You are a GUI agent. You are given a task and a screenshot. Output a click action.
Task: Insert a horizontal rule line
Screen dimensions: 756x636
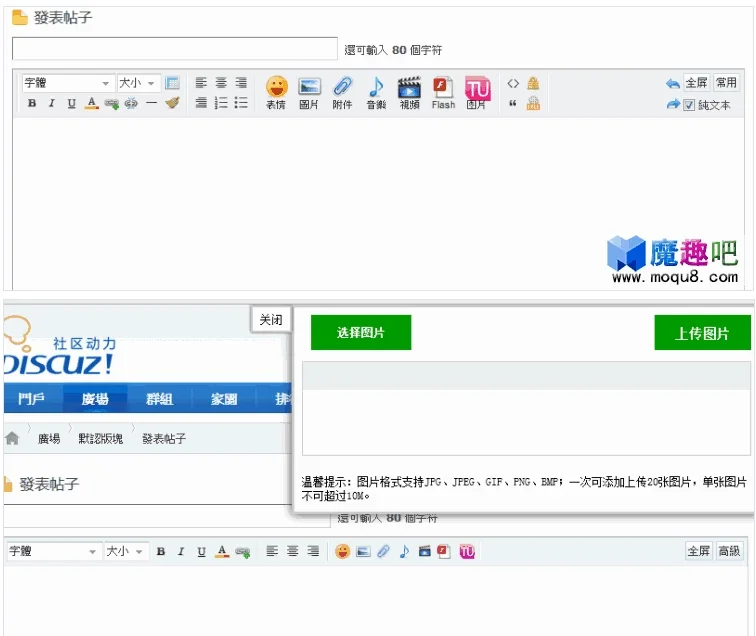pos(151,103)
